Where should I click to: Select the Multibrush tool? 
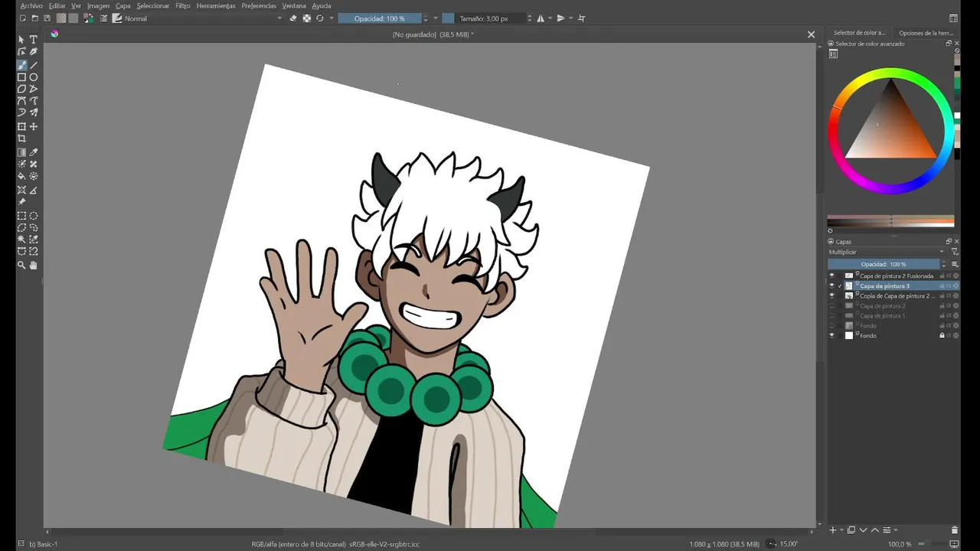pyautogui.click(x=34, y=112)
